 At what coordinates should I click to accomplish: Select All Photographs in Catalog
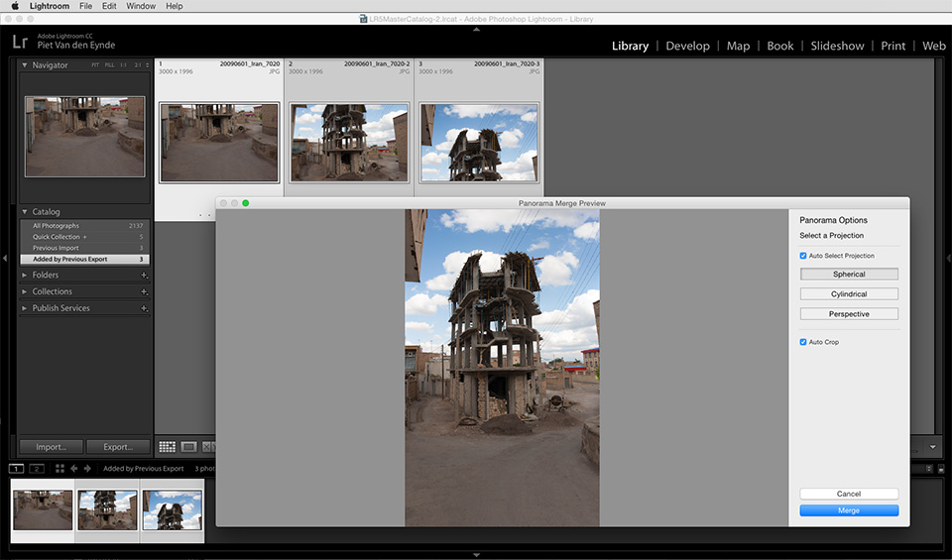coord(84,226)
